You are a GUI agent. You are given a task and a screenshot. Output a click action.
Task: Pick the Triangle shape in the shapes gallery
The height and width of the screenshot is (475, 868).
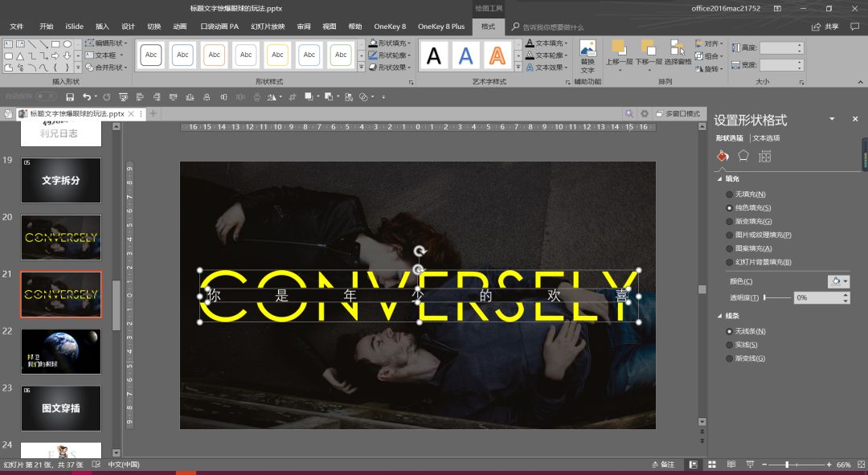20,56
